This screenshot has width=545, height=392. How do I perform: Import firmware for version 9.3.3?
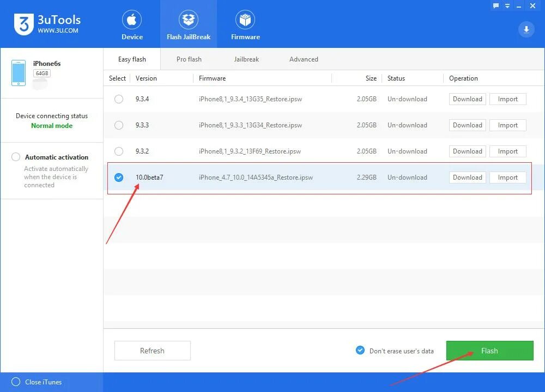[507, 125]
